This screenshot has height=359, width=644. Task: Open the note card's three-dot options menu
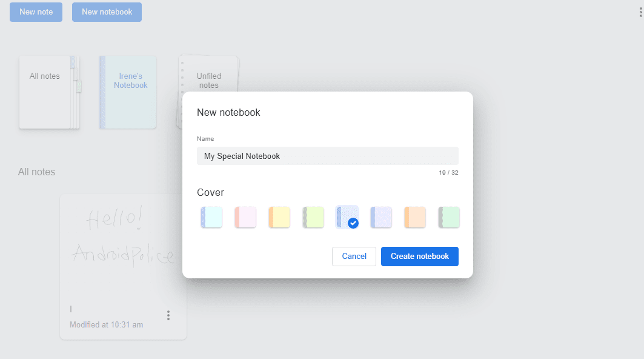click(168, 315)
